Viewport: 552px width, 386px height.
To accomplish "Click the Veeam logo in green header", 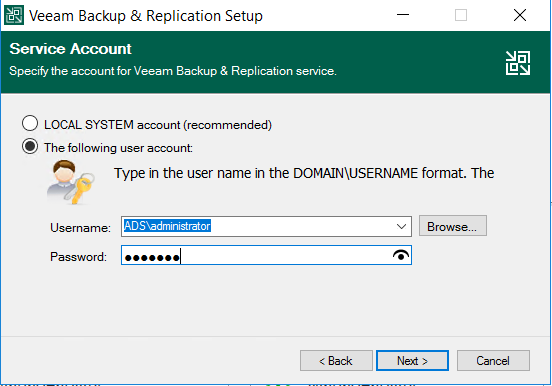I will point(518,63).
